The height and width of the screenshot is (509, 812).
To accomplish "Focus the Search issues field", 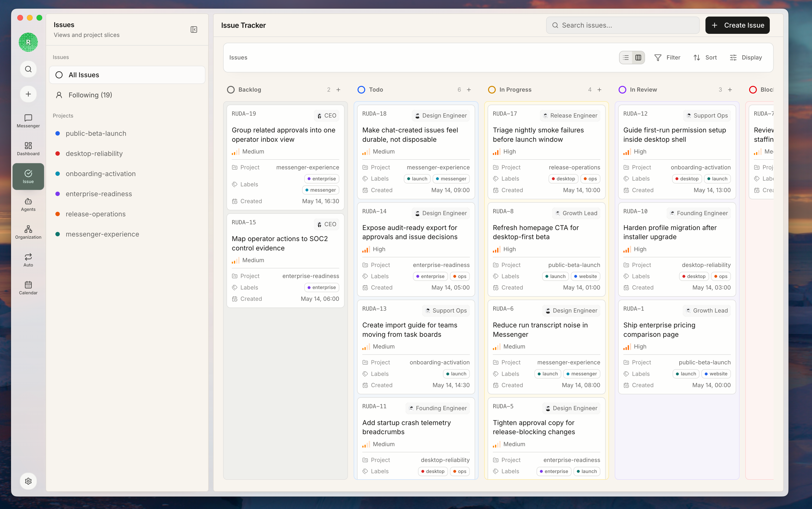I will click(x=622, y=25).
